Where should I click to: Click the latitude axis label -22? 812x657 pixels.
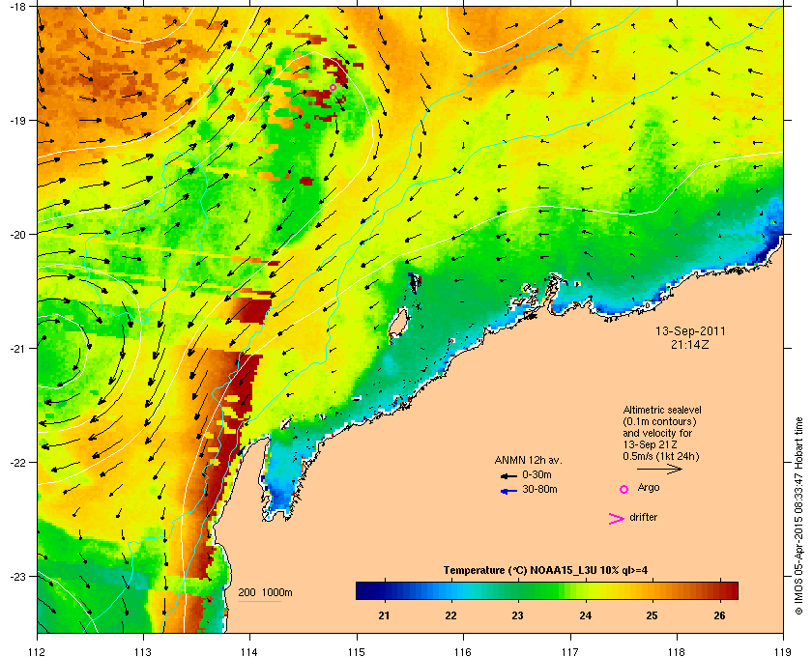[17, 463]
